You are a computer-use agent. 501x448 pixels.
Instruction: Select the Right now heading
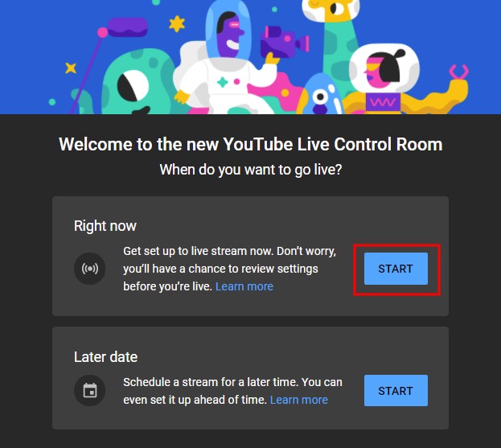[105, 226]
